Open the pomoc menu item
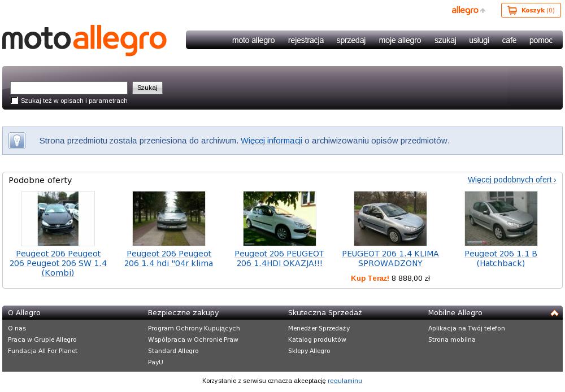Screen dimensions: 565x392 point(541,40)
